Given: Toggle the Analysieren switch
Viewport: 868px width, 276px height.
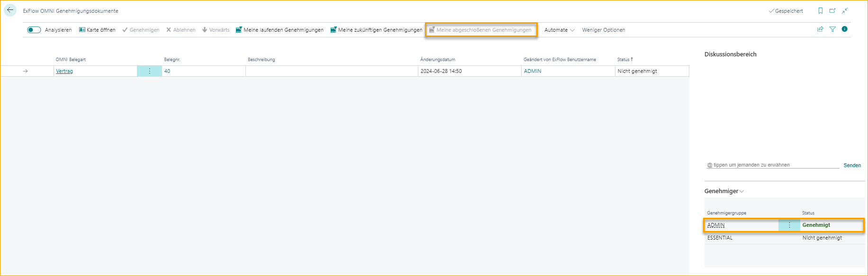Looking at the screenshot, I should click(x=34, y=30).
